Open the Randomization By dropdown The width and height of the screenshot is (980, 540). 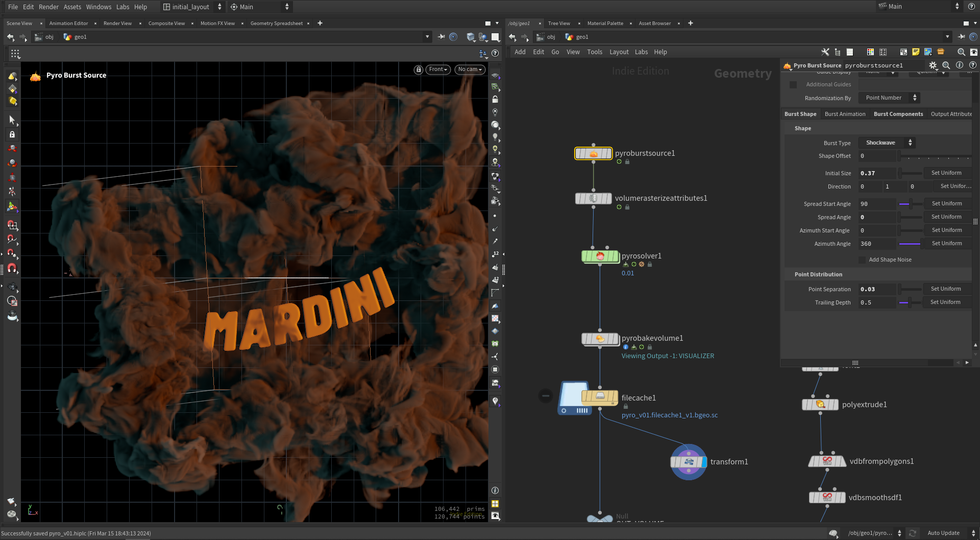889,98
